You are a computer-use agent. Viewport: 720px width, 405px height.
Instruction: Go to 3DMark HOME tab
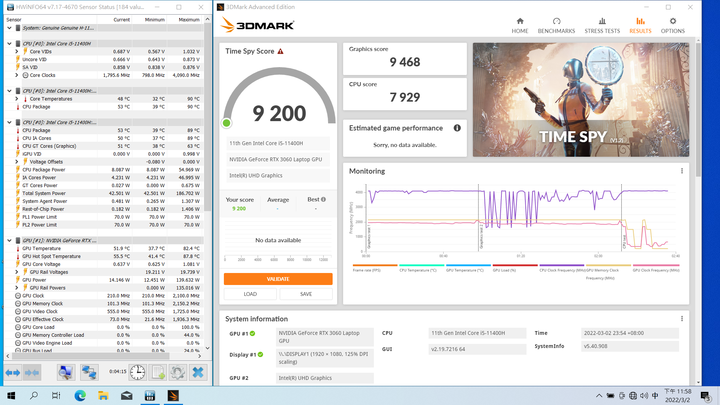(x=520, y=26)
